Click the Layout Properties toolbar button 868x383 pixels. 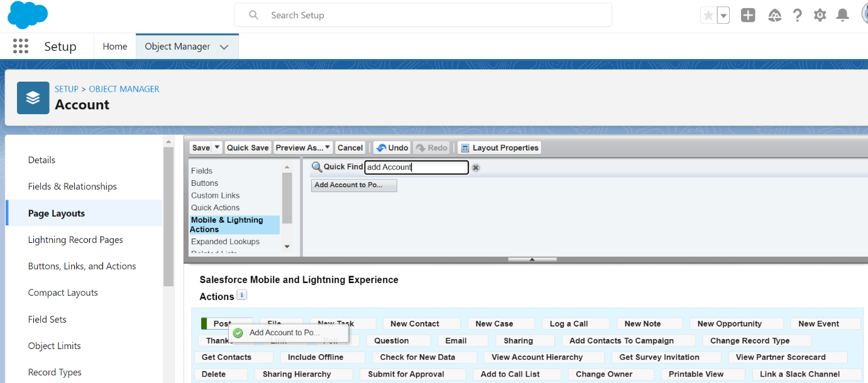[499, 148]
